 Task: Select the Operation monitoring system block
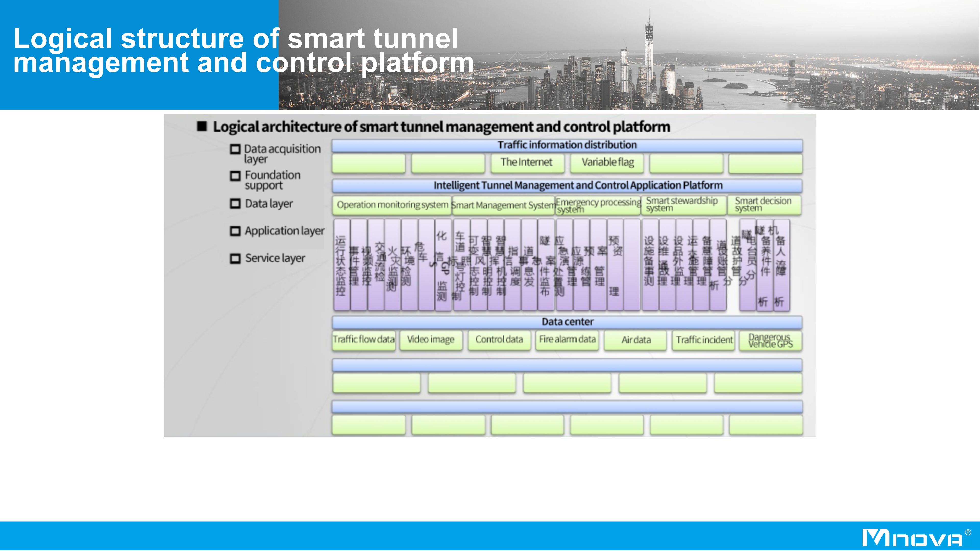coord(392,205)
